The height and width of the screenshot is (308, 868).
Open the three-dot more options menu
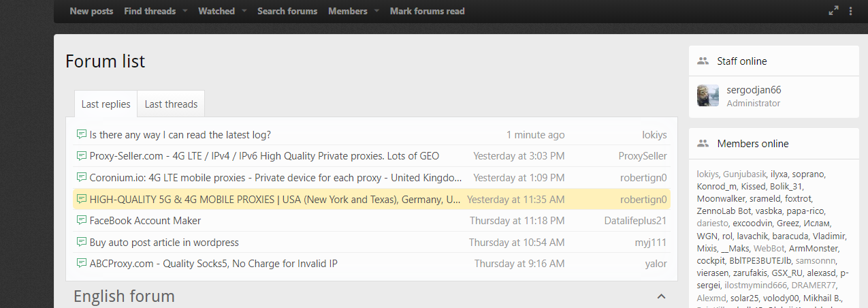(851, 11)
